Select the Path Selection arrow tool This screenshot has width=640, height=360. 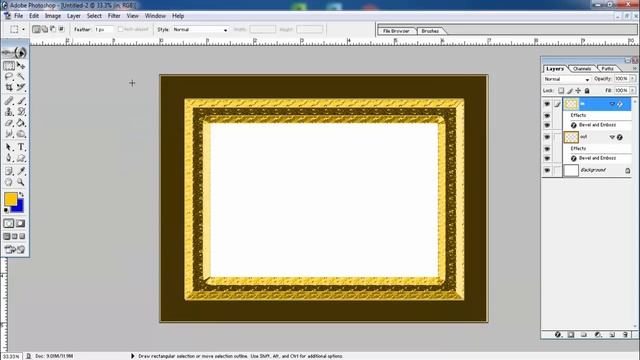[9, 147]
